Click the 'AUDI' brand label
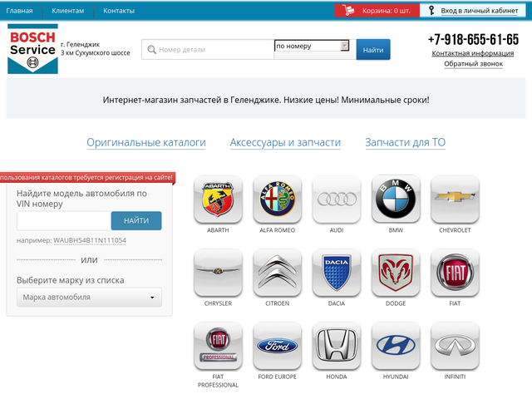This screenshot has width=532, height=399. [337, 230]
